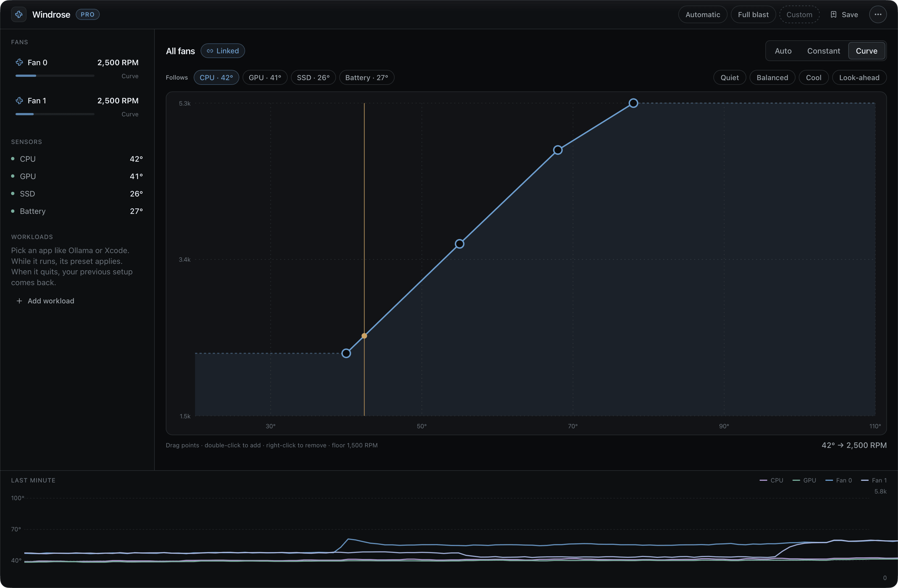Click the Fan 0 fan icon
Viewport: 898px width, 588px height.
[x=19, y=62]
